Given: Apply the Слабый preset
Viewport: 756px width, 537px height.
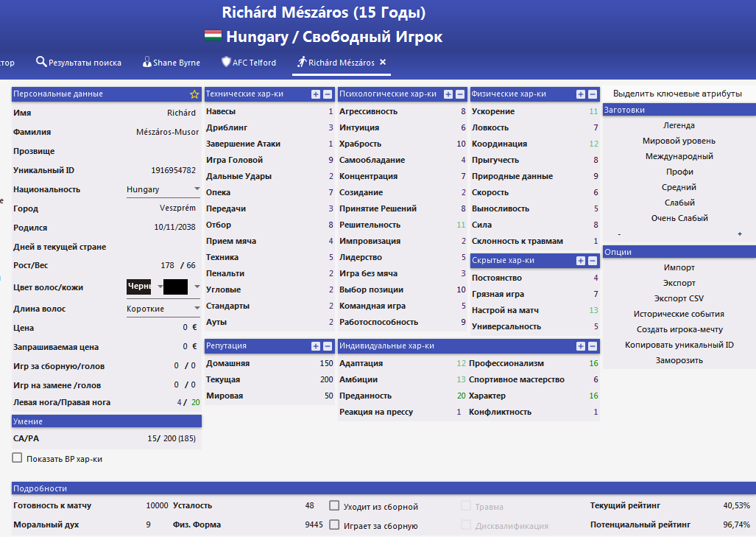Looking at the screenshot, I should 679,203.
